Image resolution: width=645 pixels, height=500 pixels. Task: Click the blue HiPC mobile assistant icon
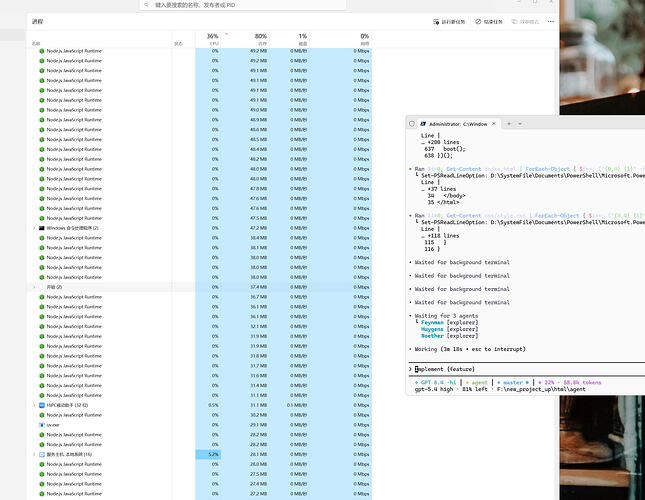pos(42,405)
